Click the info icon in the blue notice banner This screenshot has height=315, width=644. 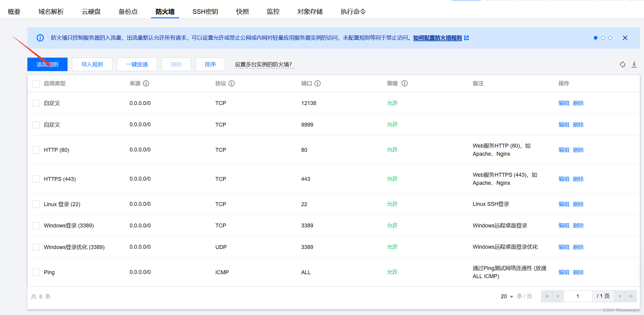coord(40,38)
